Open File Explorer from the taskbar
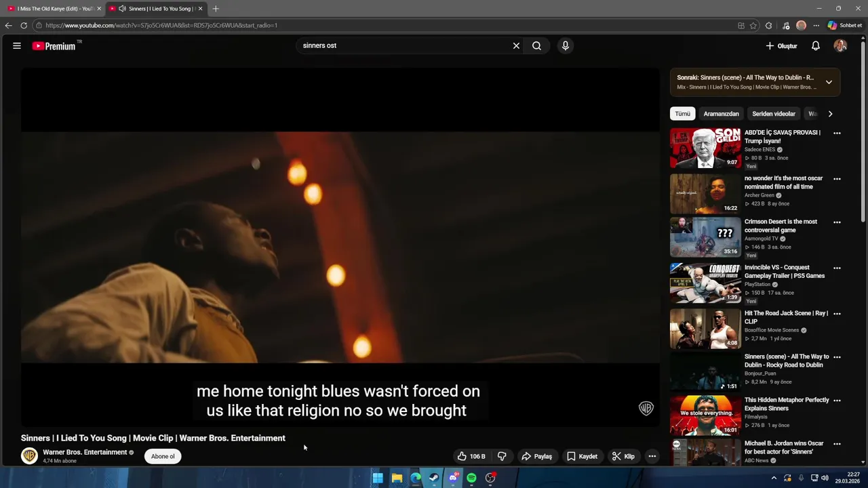The width and height of the screenshot is (868, 488). coord(397,478)
